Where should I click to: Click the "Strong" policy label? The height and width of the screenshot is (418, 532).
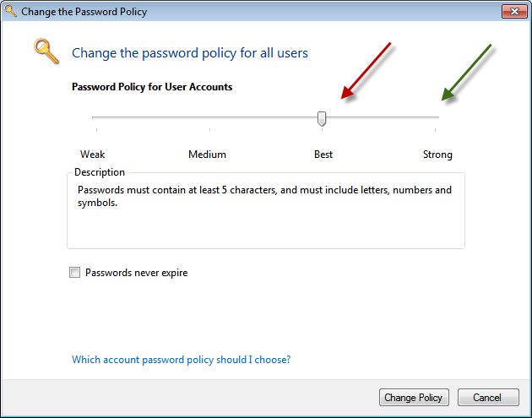click(437, 155)
